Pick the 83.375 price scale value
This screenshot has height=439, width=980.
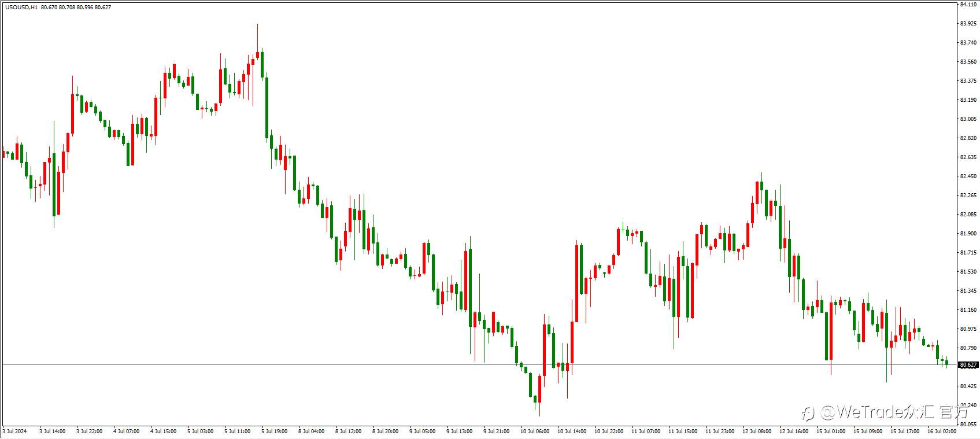pyautogui.click(x=968, y=81)
